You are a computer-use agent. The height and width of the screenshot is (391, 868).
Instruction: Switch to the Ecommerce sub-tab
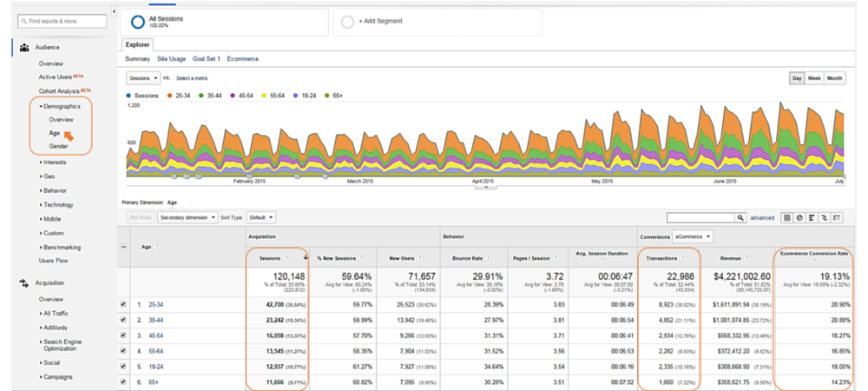coord(242,59)
